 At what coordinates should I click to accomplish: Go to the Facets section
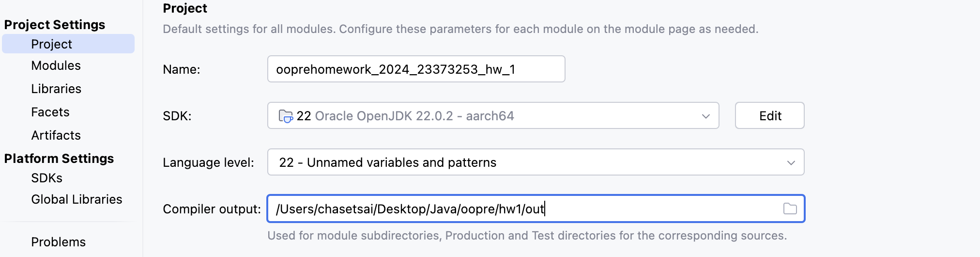[50, 112]
